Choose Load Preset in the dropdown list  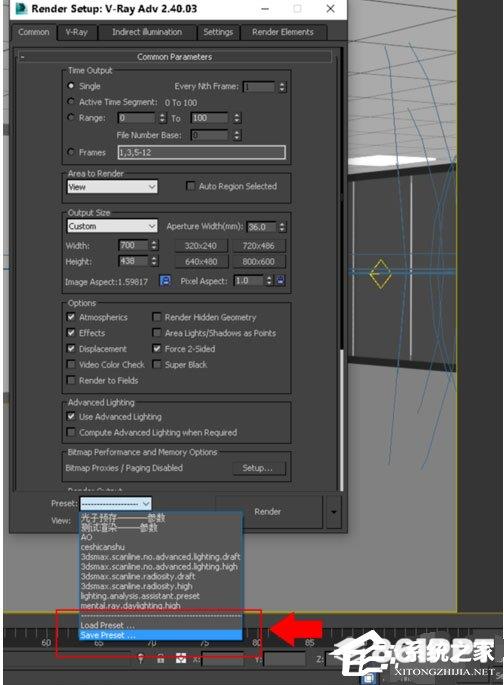click(161, 625)
